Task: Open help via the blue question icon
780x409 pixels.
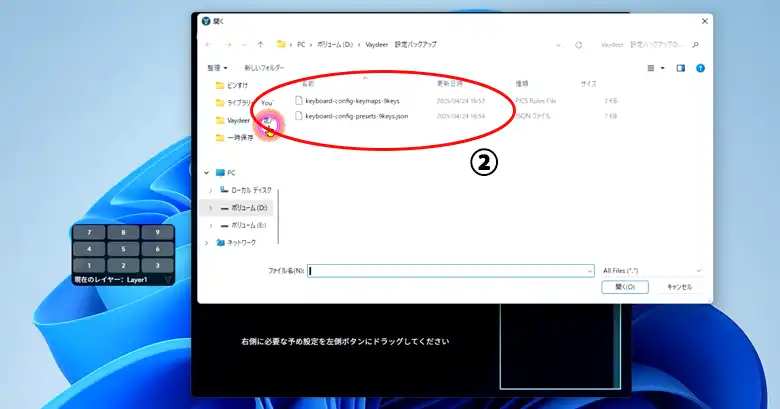Action: 700,68
